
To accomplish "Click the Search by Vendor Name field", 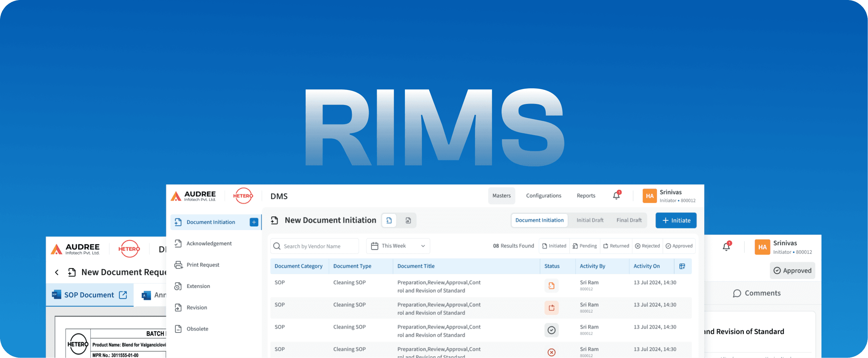I will 314,246.
